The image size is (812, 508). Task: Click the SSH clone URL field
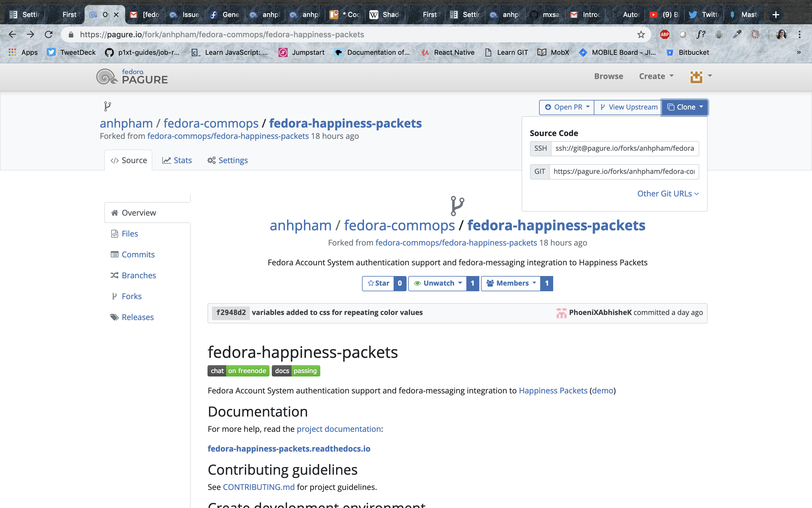[625, 148]
